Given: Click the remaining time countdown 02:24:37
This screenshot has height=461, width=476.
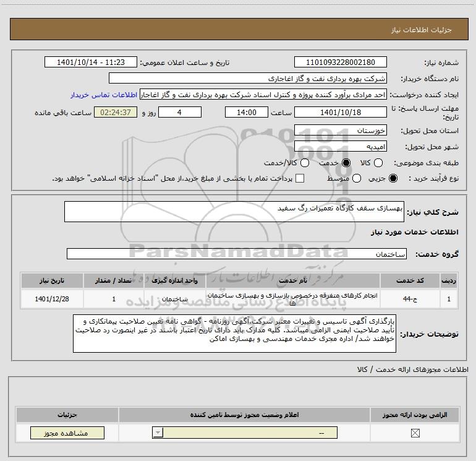Looking at the screenshot, I should (x=116, y=112).
